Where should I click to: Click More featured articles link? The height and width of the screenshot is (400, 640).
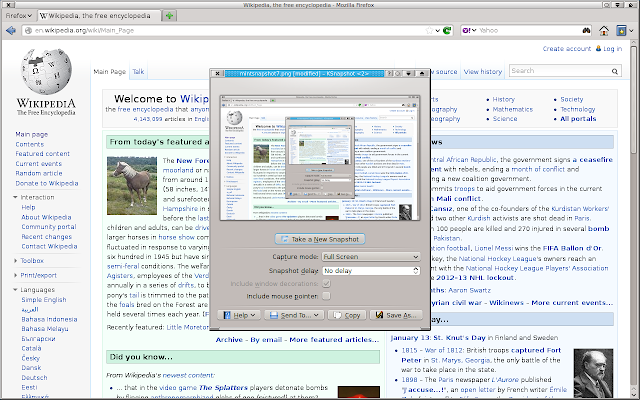point(334,340)
